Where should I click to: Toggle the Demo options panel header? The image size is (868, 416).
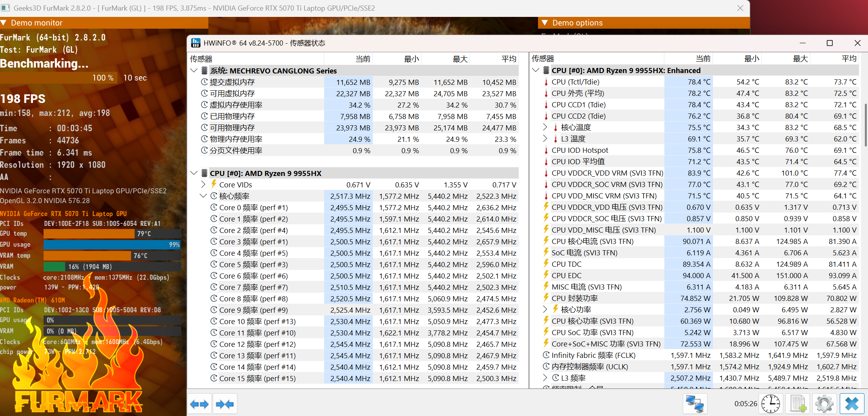click(545, 23)
